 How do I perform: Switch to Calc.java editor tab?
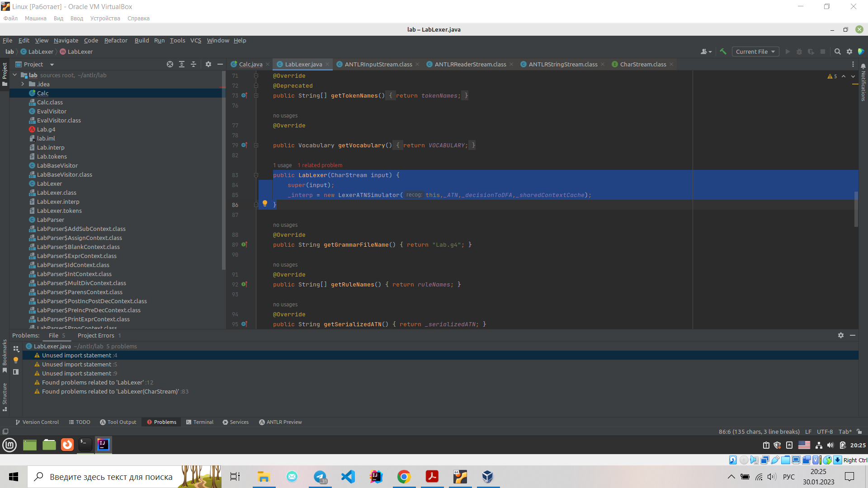(x=250, y=64)
